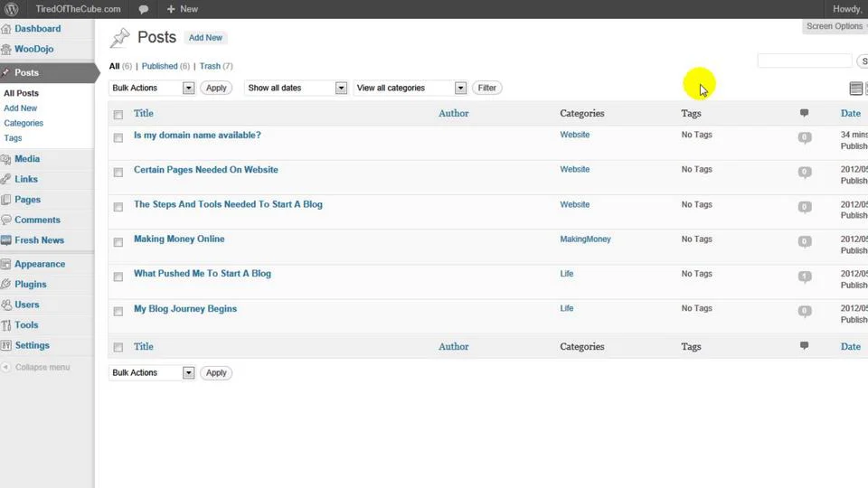Check 'What Pushed Me To Start A Blog' post
The width and height of the screenshot is (868, 488).
tap(118, 277)
